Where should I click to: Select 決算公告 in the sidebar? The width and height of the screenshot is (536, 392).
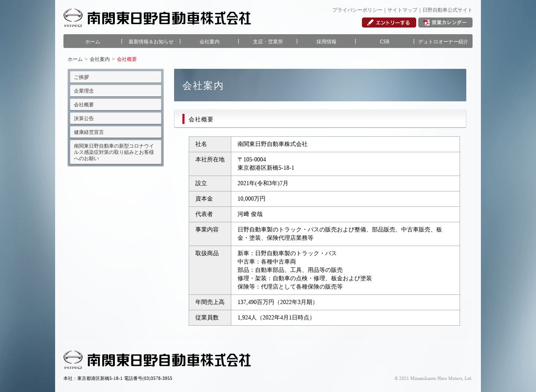click(x=116, y=118)
